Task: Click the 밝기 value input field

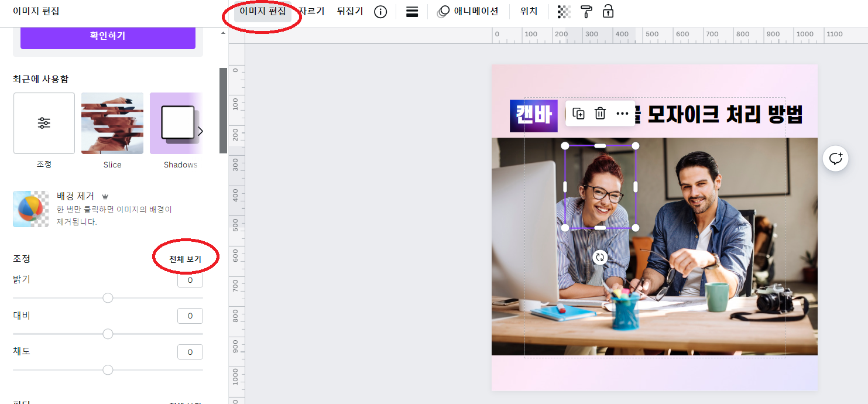Action: tap(190, 280)
